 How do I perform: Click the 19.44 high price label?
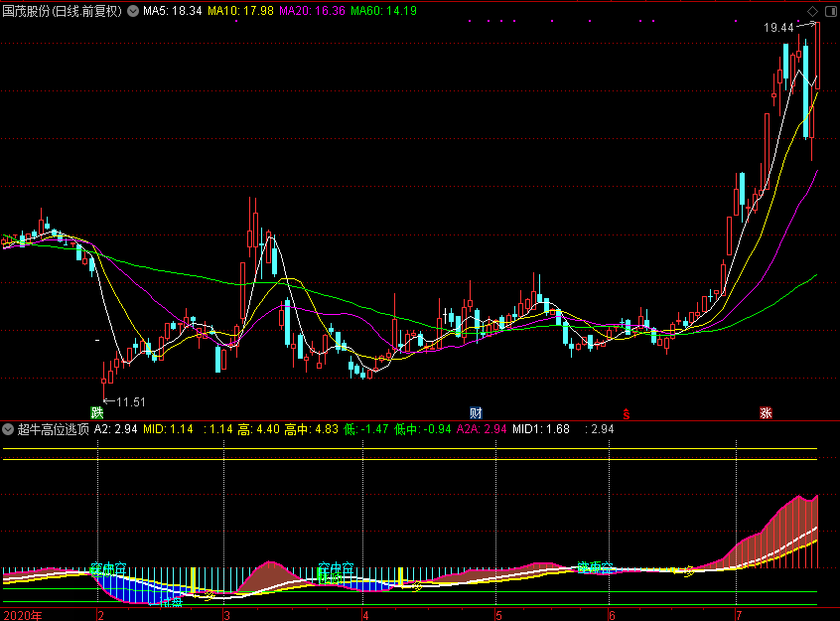[x=778, y=28]
